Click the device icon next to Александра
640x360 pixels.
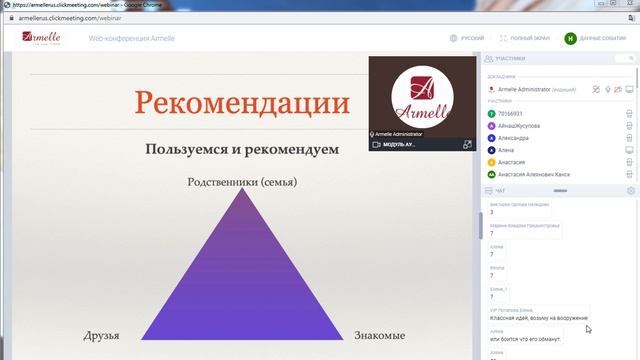click(629, 138)
